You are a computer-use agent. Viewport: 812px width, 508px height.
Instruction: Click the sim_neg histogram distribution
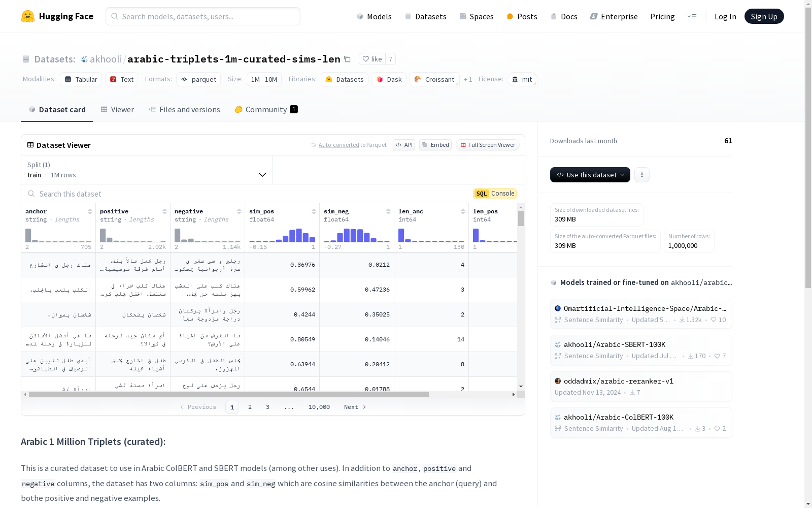click(357, 235)
